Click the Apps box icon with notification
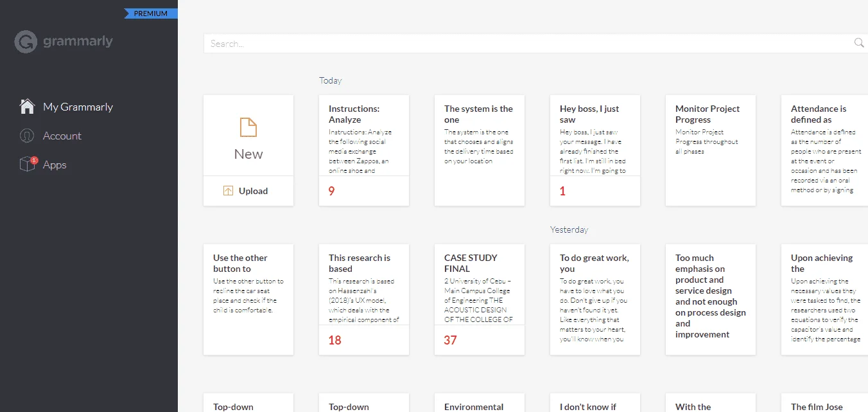The height and width of the screenshot is (412, 868). (x=28, y=164)
